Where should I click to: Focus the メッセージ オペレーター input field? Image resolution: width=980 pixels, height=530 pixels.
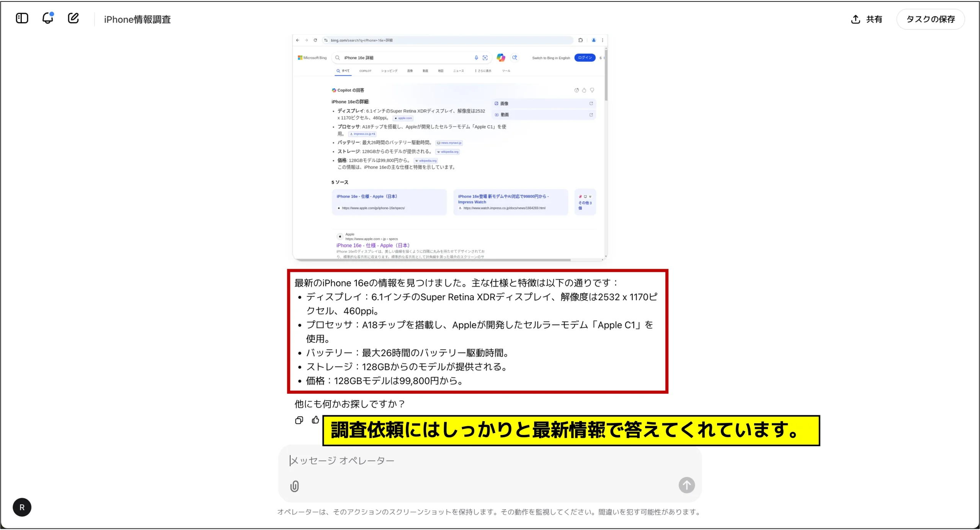click(490, 461)
